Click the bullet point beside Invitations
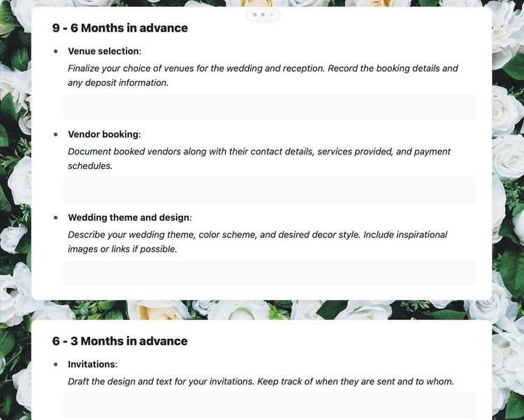Image resolution: width=524 pixels, height=420 pixels. click(x=56, y=365)
